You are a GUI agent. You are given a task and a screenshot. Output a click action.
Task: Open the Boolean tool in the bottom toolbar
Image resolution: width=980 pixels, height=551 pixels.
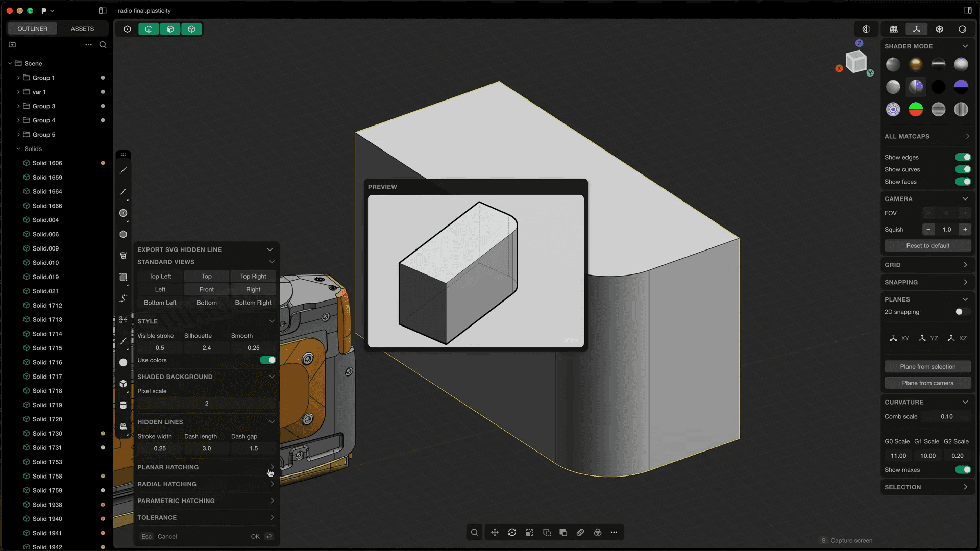(x=598, y=532)
